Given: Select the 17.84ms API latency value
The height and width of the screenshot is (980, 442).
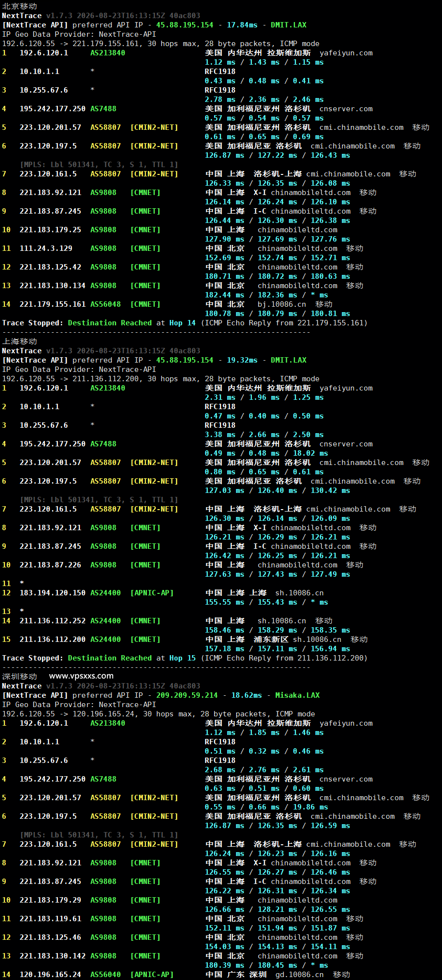Looking at the screenshot, I should (x=242, y=25).
